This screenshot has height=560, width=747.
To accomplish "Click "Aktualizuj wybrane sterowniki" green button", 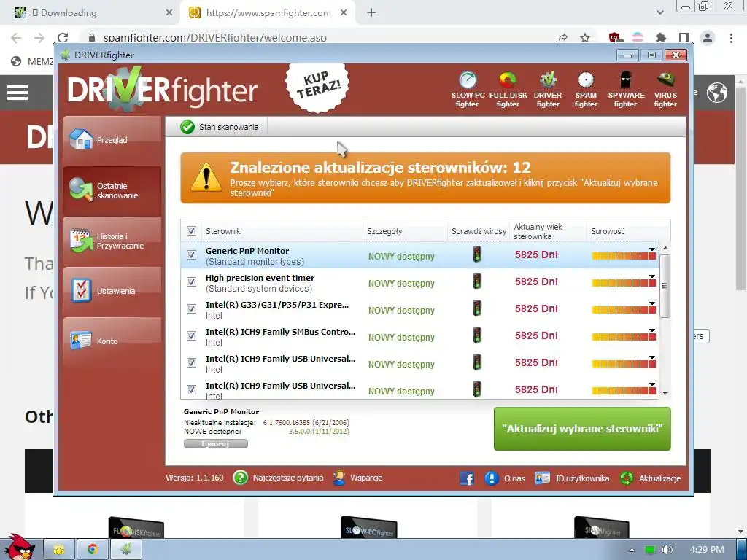I will point(582,429).
